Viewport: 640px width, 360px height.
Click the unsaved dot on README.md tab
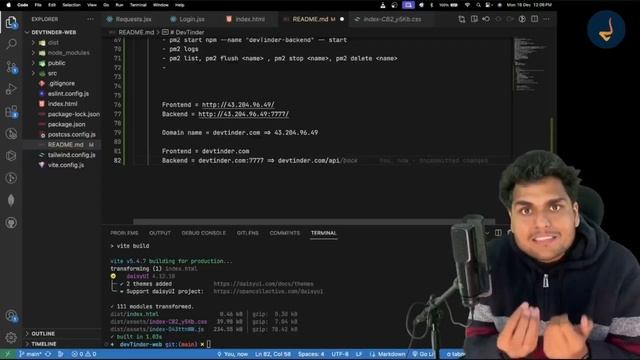(x=342, y=19)
